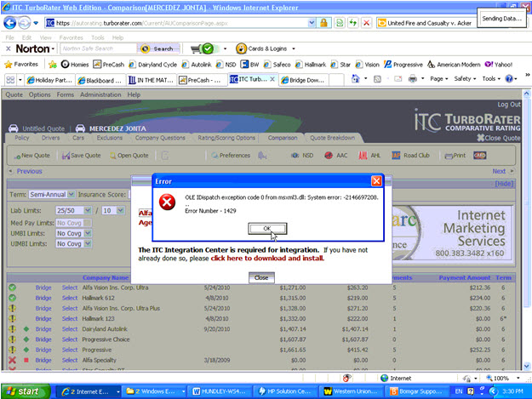The image size is (532, 399).
Task: Click the browser Back arrow button
Action: [10, 23]
